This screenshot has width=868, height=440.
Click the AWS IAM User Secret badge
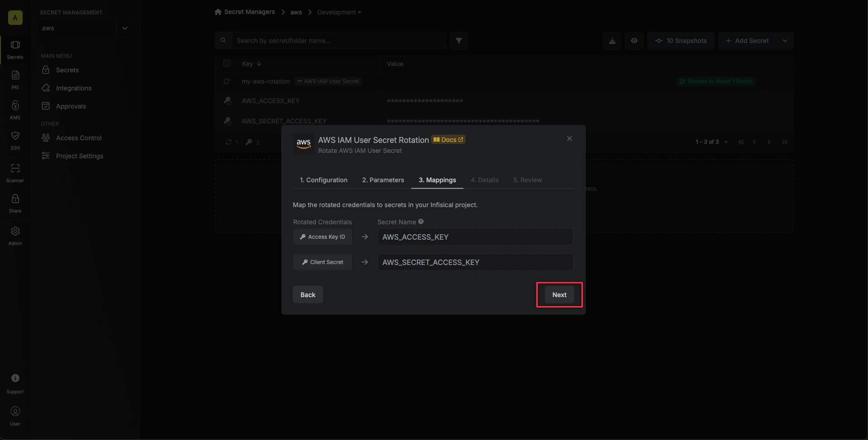click(329, 81)
